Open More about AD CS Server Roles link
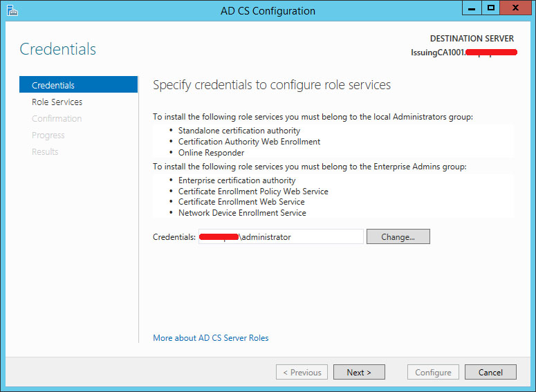 (x=211, y=338)
